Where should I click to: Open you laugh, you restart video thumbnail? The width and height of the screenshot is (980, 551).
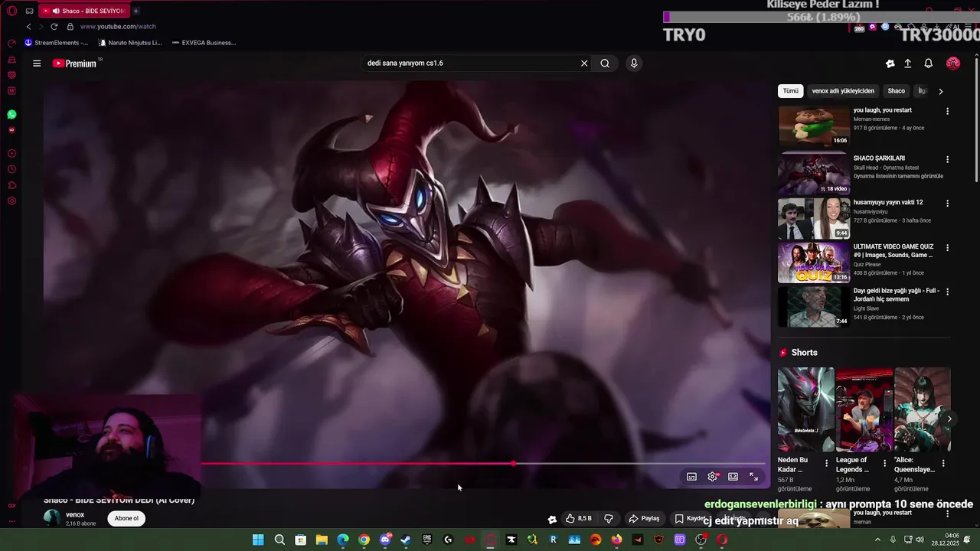[x=814, y=126]
